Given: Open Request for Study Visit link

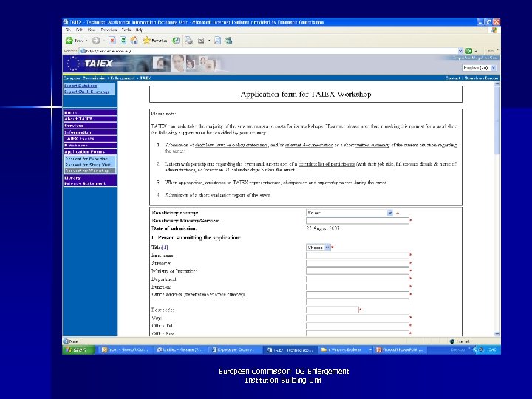Looking at the screenshot, I should tap(88, 165).
